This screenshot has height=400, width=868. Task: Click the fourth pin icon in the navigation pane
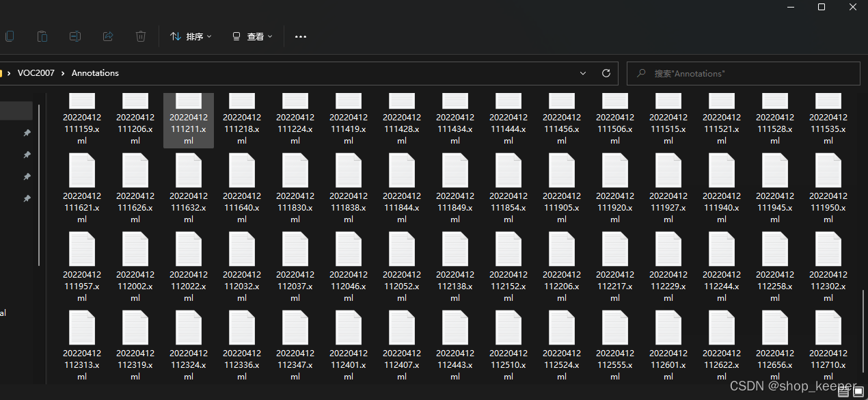[27, 198]
